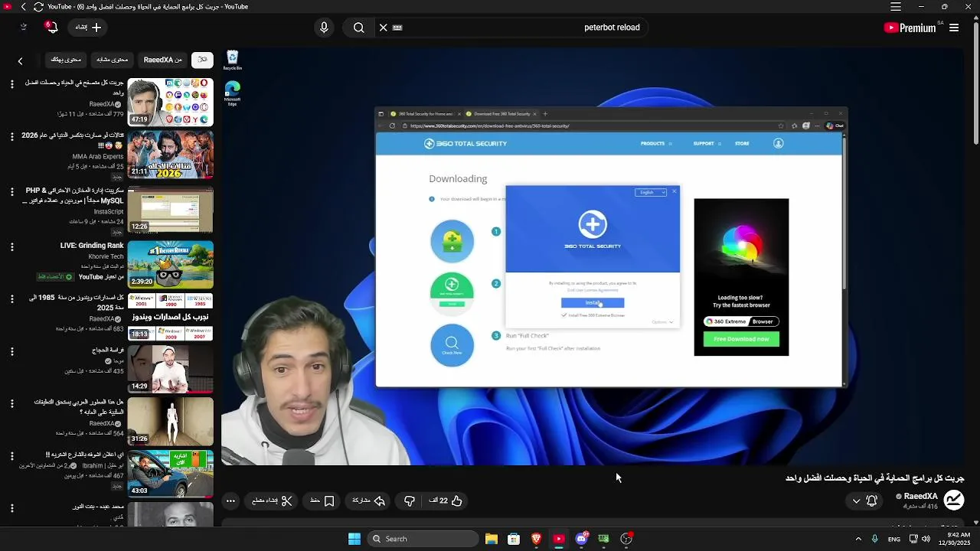980x551 pixels.
Task: Open the 47:19 browsers video thumbnail
Action: [x=170, y=102]
